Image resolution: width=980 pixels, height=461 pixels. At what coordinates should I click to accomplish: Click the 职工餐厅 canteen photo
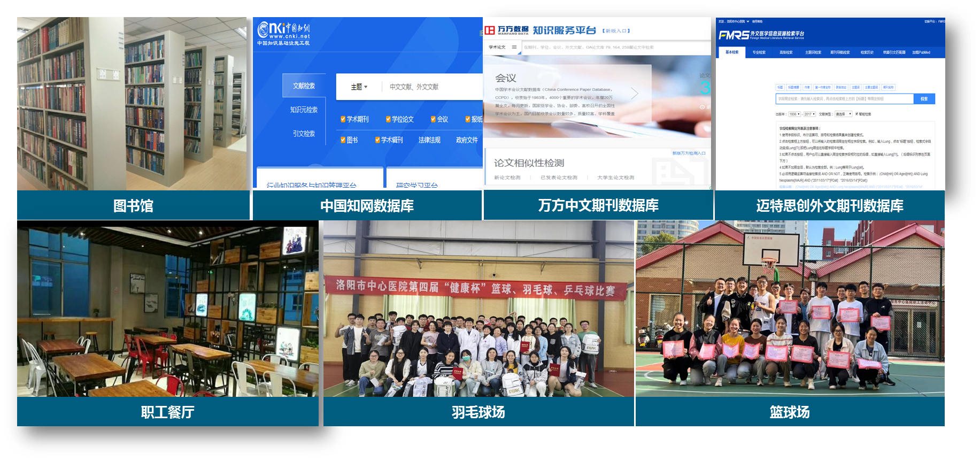point(168,309)
